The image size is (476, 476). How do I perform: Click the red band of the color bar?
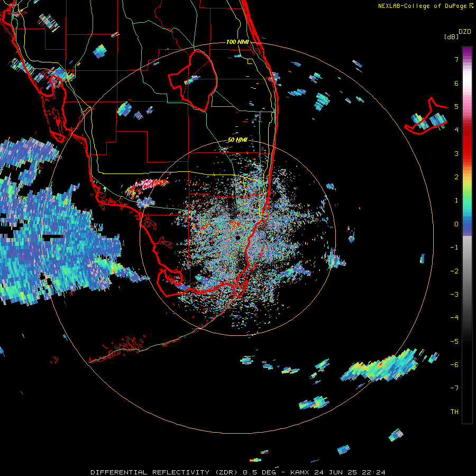click(x=467, y=143)
